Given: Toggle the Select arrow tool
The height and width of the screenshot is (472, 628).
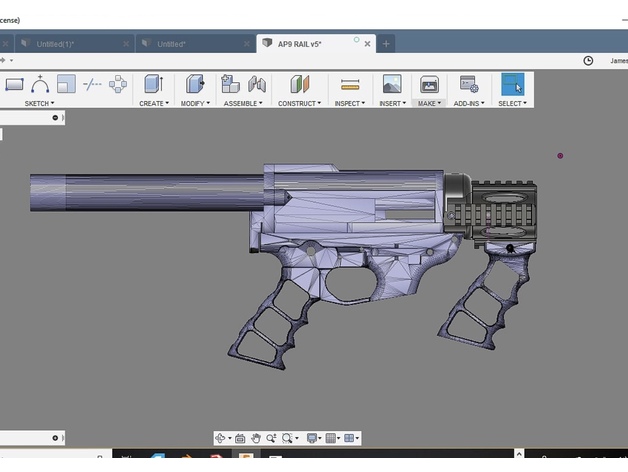Looking at the screenshot, I should [512, 85].
